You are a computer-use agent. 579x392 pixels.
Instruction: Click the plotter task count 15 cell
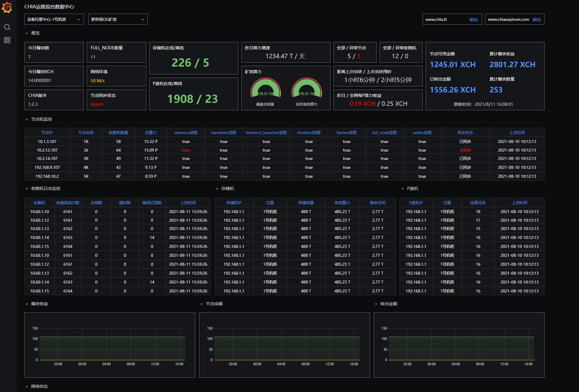(x=478, y=229)
